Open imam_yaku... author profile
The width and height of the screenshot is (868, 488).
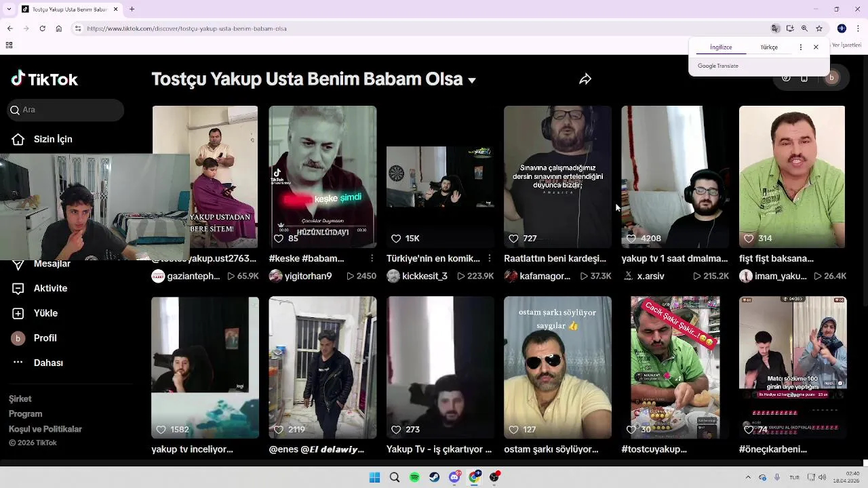(773, 276)
